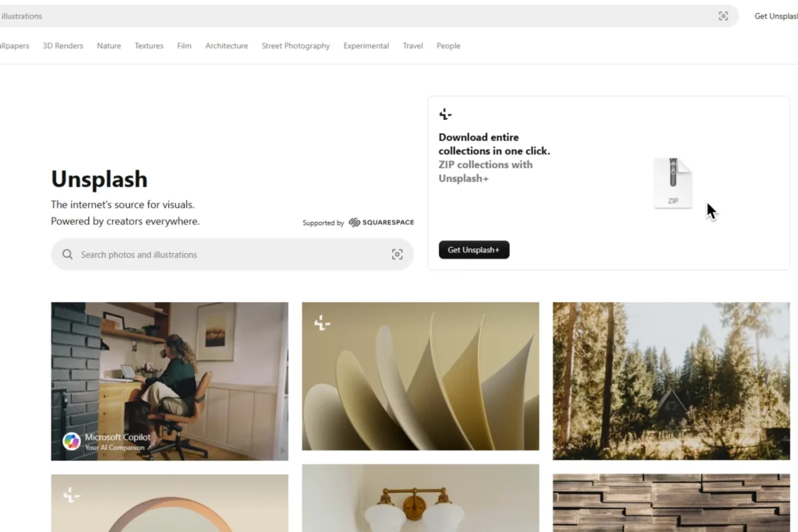Switch to the Nature category
The image size is (798, 532).
[109, 46]
